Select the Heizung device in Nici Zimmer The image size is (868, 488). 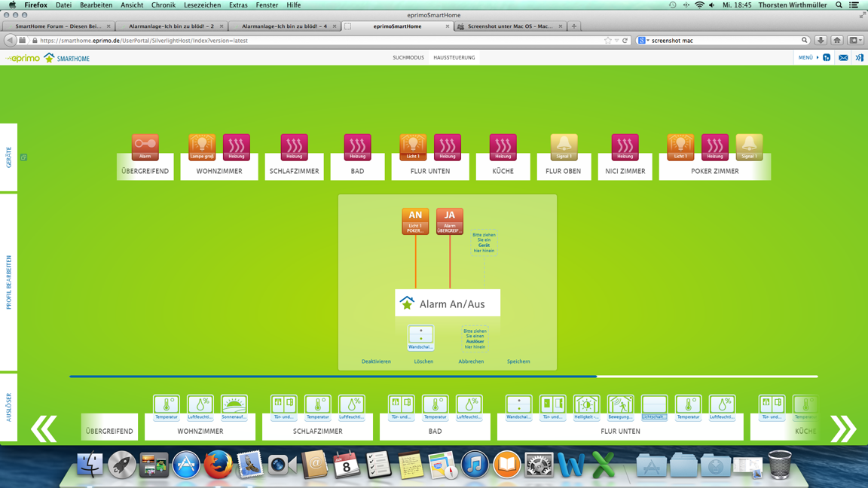click(x=625, y=147)
